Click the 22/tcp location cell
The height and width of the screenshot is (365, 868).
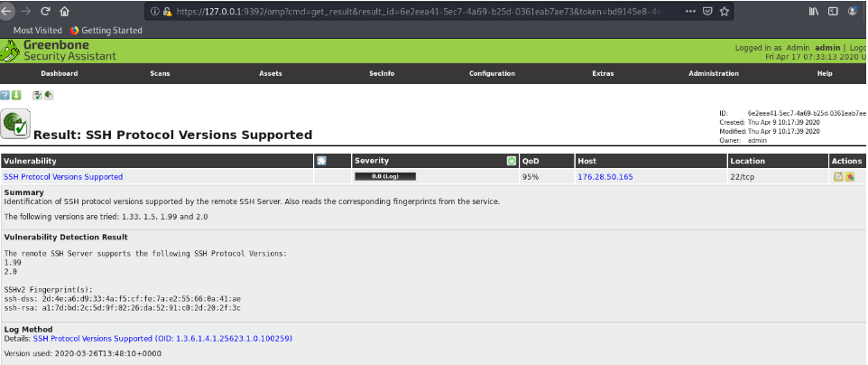pyautogui.click(x=742, y=177)
